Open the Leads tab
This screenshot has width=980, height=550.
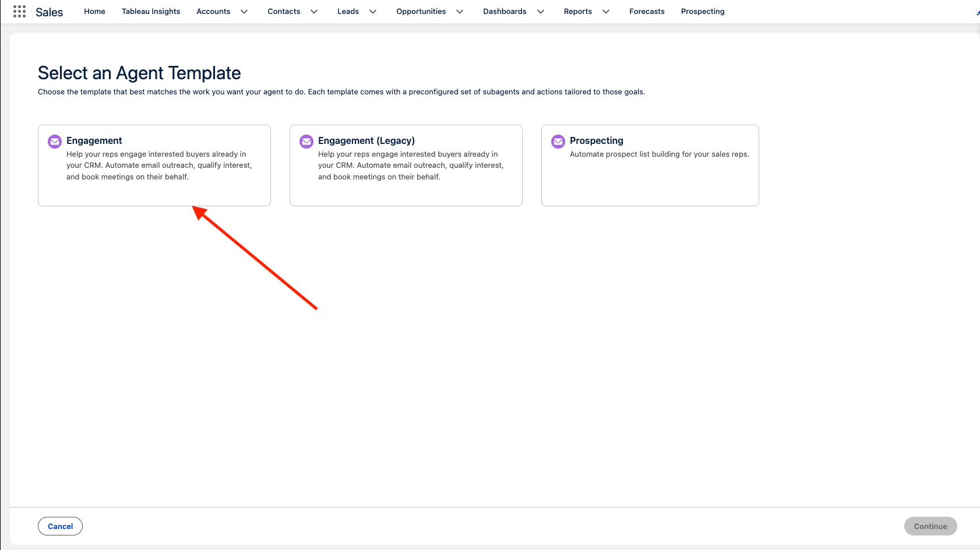pos(348,12)
